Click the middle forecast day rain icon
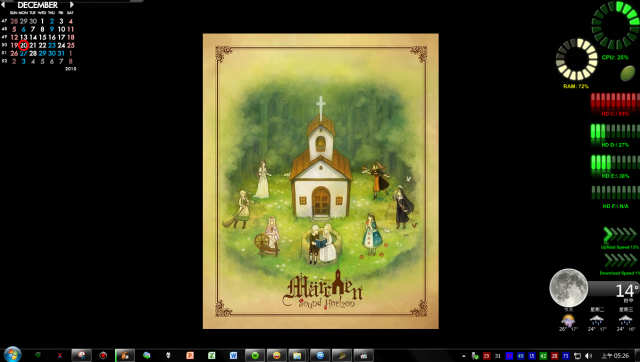640x362 pixels. (597, 320)
